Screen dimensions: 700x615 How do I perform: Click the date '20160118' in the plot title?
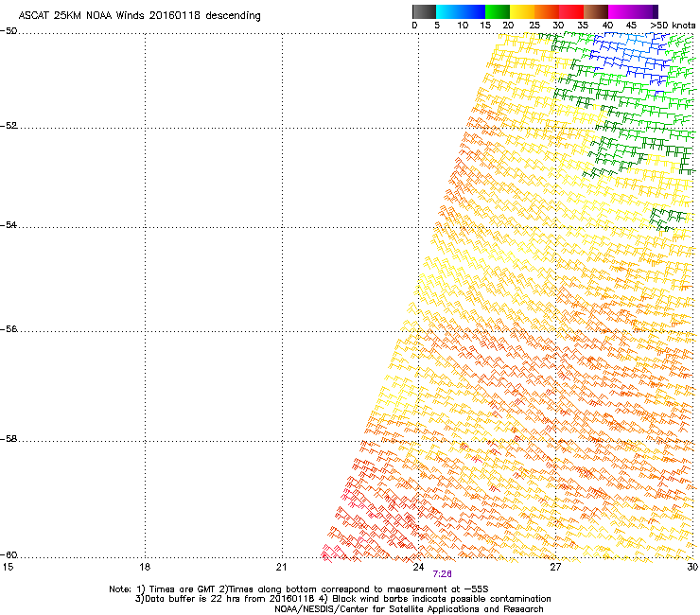[x=175, y=15]
